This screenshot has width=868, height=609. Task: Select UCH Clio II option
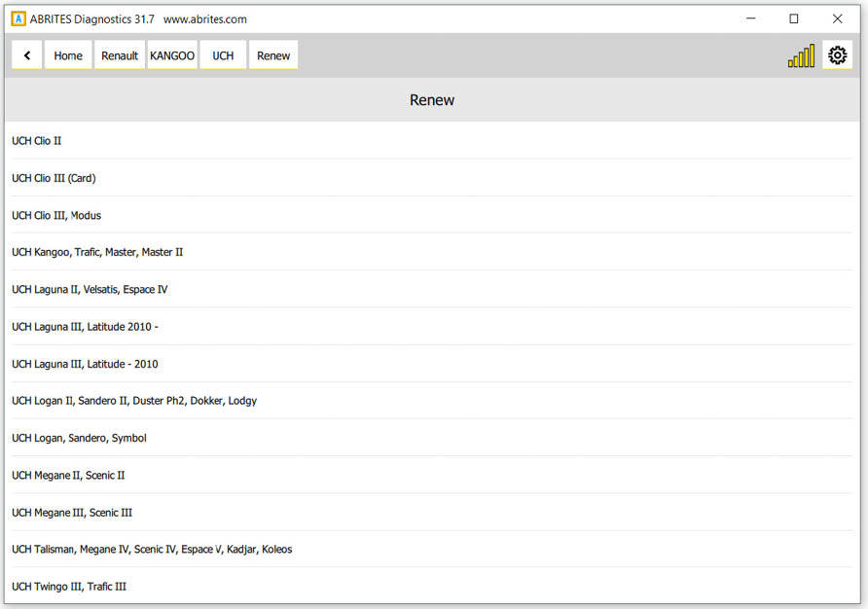coord(37,141)
